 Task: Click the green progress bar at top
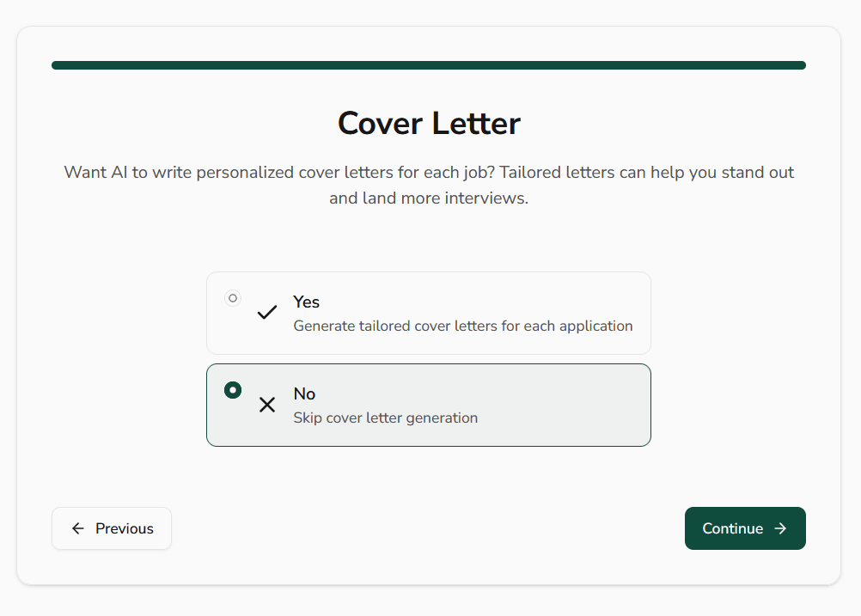coord(428,65)
